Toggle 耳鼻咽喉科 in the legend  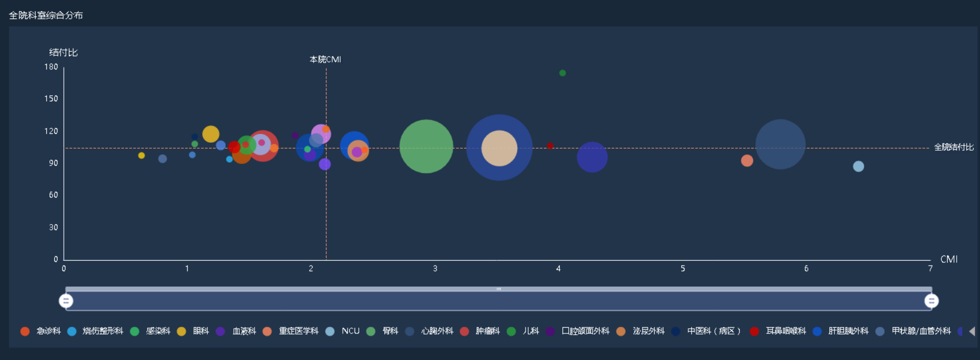tap(778, 331)
